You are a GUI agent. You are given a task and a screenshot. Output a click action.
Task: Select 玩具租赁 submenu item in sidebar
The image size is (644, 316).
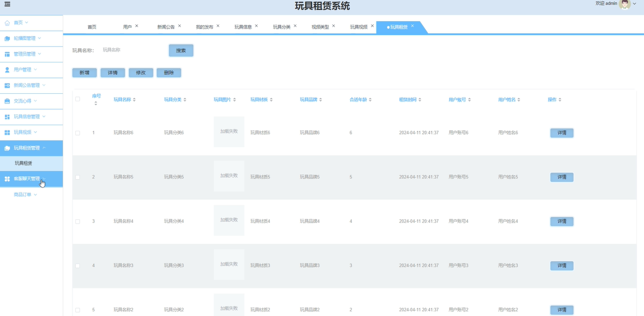[31, 163]
